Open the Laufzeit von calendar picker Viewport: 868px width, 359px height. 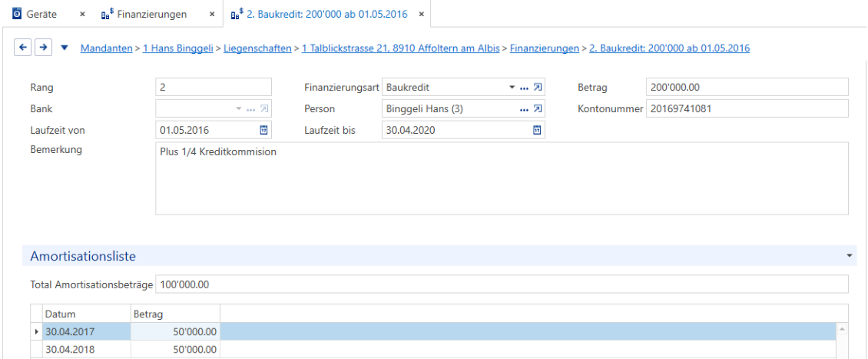(264, 130)
